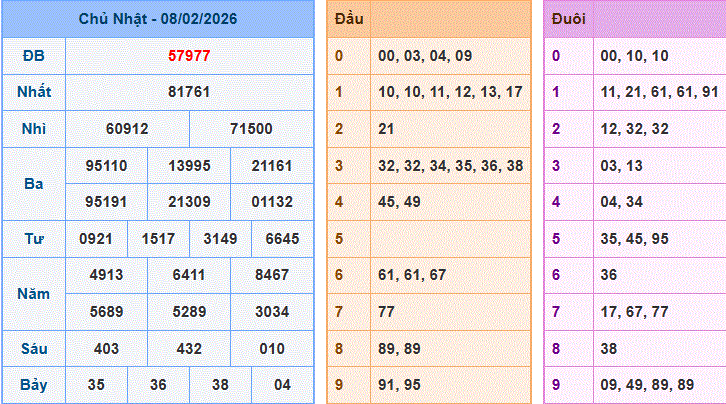Select Đầu row 3 values 32, 32, 34, 35, 36, 38
This screenshot has height=404, width=726.
click(451, 166)
